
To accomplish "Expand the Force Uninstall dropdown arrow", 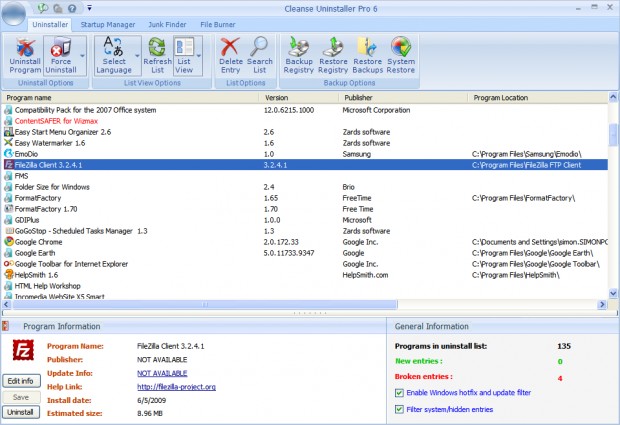I will (x=82, y=55).
